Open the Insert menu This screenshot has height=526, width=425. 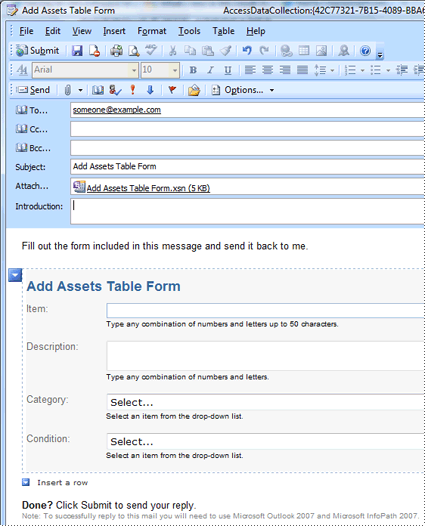click(x=114, y=31)
